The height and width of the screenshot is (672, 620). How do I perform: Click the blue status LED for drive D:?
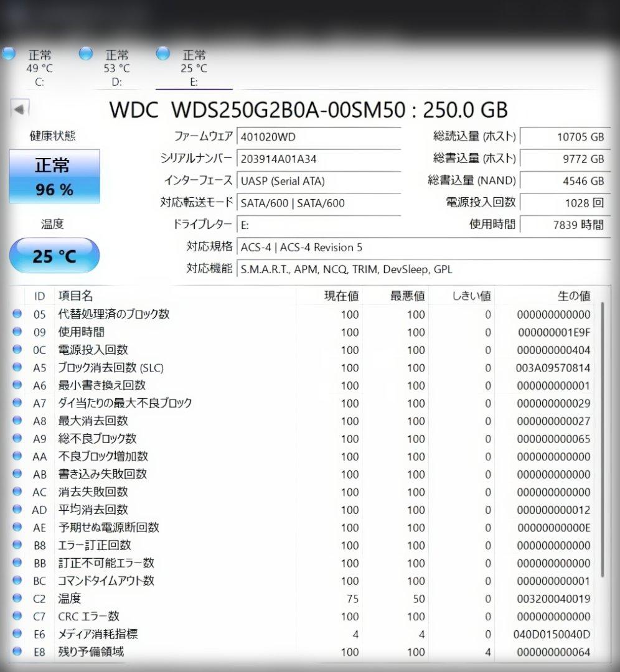[x=86, y=54]
